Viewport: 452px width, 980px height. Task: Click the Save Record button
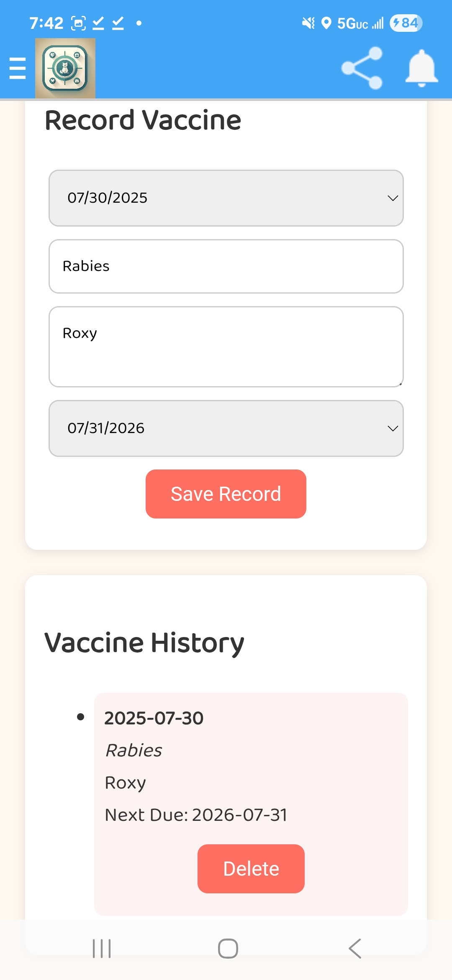(226, 494)
